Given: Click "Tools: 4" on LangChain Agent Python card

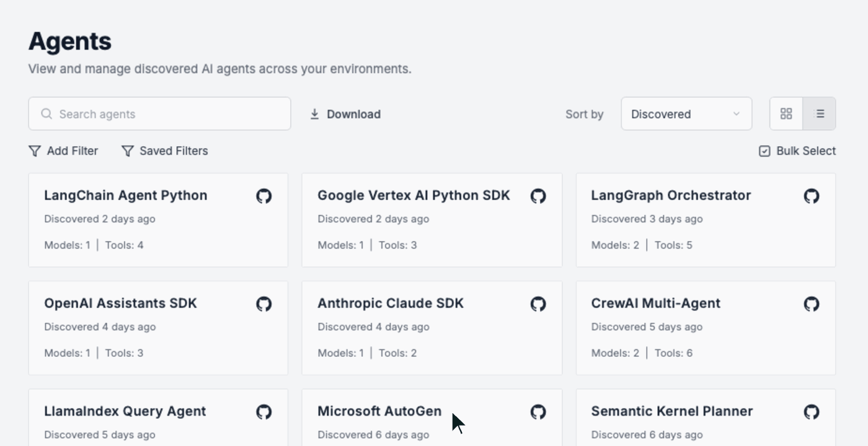Looking at the screenshot, I should pyautogui.click(x=124, y=245).
